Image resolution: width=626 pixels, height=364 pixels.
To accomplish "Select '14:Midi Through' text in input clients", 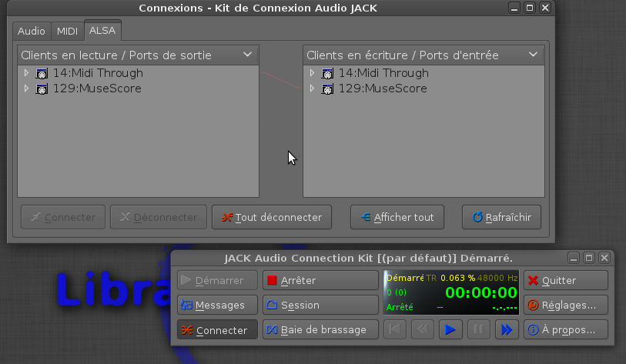I will pos(383,73).
